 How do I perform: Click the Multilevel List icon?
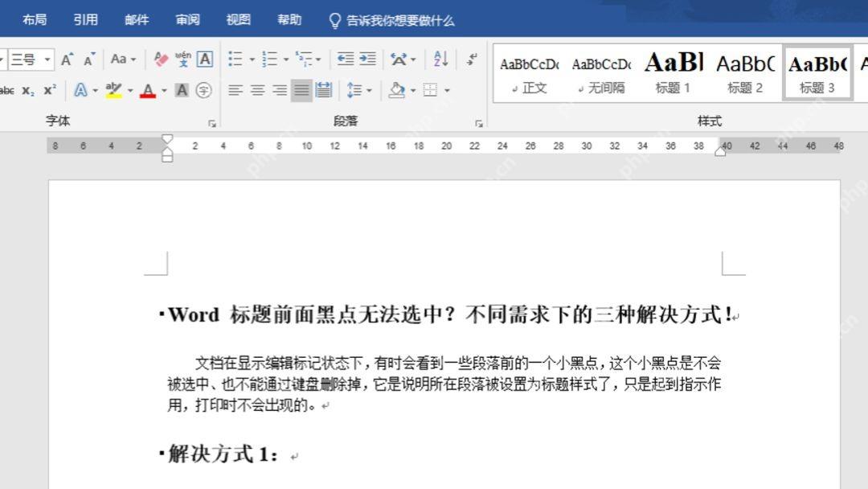[x=304, y=59]
